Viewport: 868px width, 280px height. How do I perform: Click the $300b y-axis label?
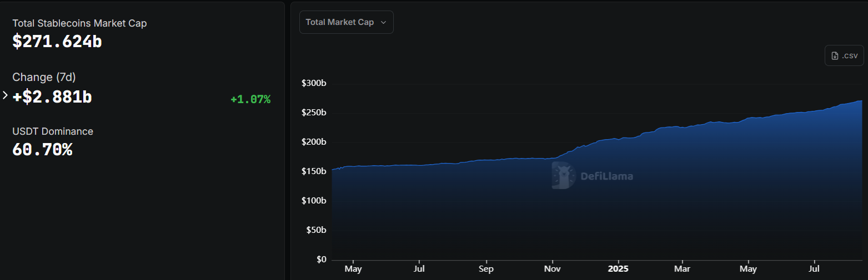pyautogui.click(x=314, y=83)
